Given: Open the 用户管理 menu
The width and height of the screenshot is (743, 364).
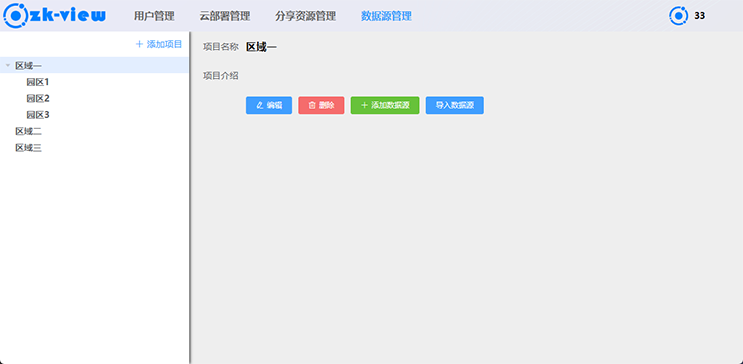Looking at the screenshot, I should click(x=154, y=16).
